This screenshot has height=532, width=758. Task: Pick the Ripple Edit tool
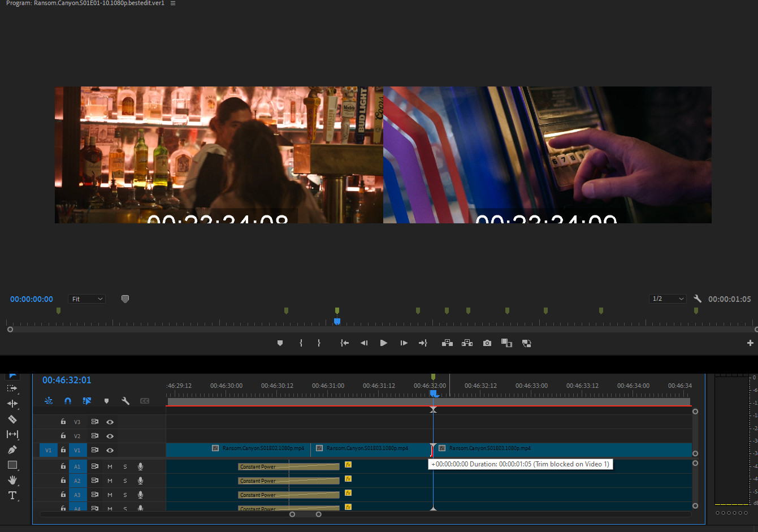click(12, 404)
